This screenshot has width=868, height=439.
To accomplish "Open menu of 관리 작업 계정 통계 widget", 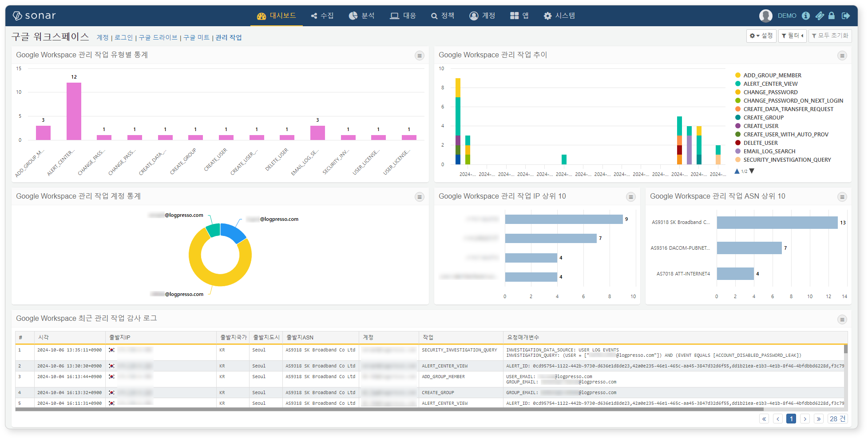I will pyautogui.click(x=420, y=197).
